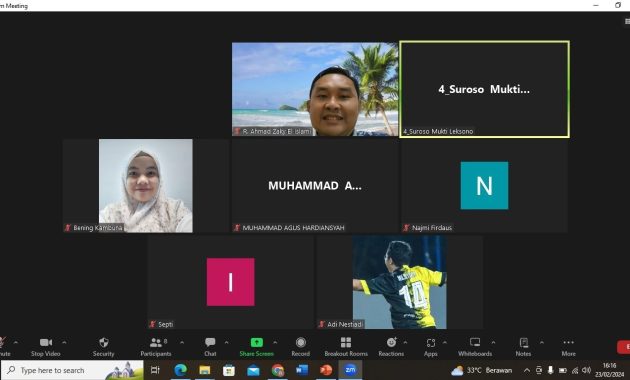This screenshot has width=630, height=380.
Task: Open Mail app from taskbar
Action: [253, 370]
